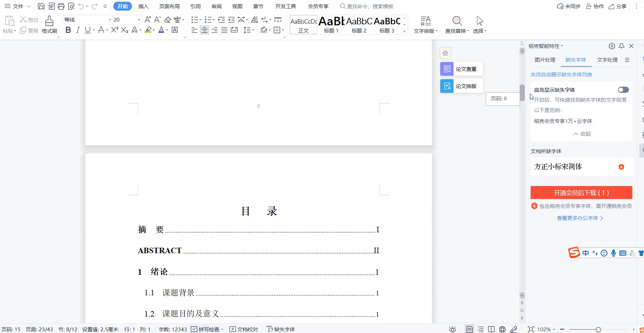Click the 分享 share button
This screenshot has width=644, height=333.
617,6
